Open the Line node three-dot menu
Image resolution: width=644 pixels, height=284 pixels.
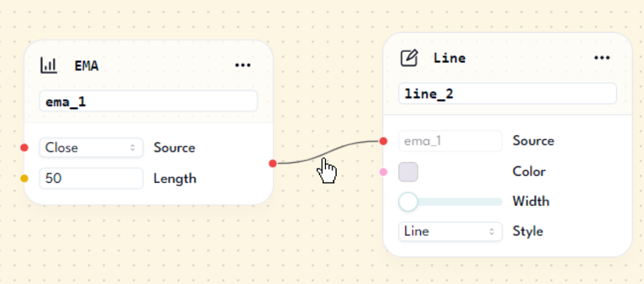602,58
